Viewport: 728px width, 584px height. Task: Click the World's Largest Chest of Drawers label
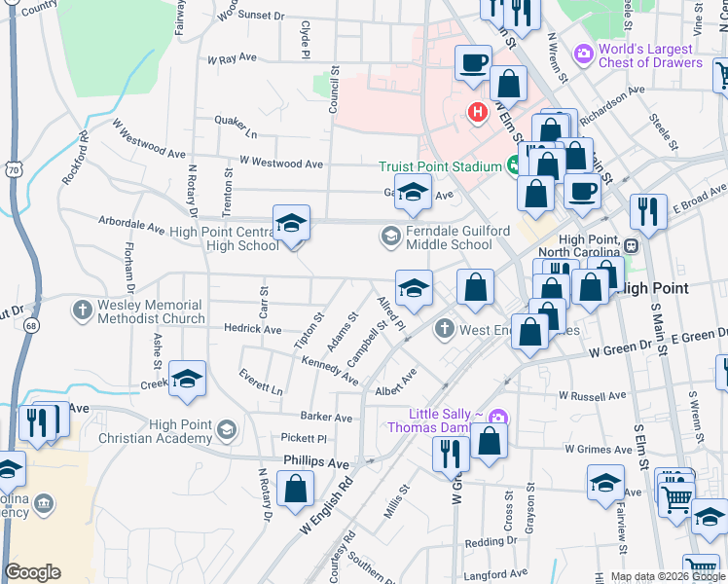tap(650, 55)
